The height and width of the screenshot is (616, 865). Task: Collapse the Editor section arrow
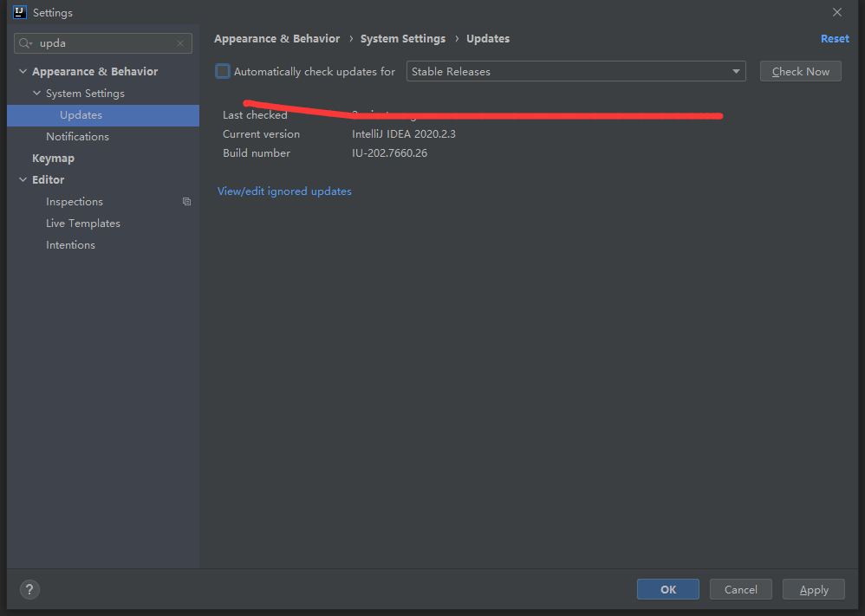coord(23,180)
